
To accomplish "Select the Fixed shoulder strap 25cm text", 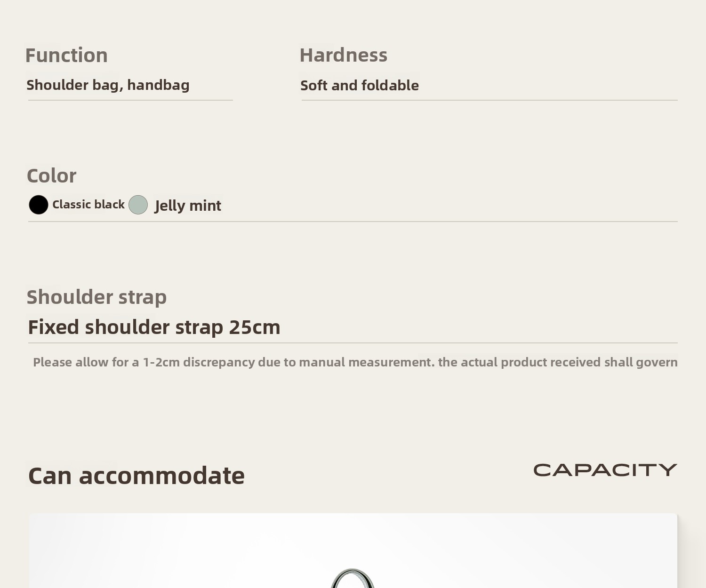I will click(154, 327).
